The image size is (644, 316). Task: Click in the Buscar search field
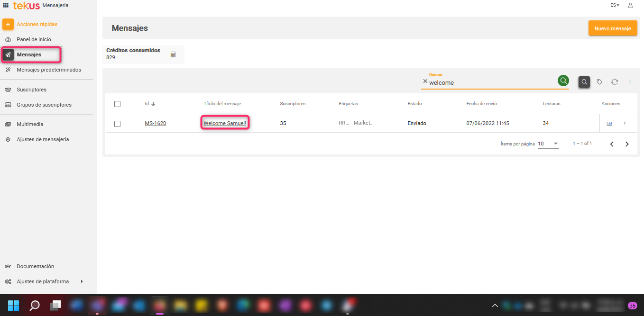pyautogui.click(x=491, y=82)
